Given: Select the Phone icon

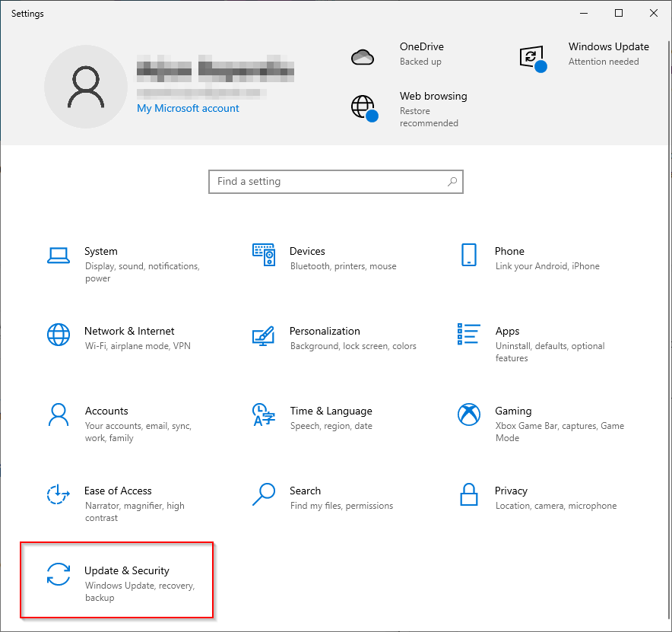Looking at the screenshot, I should [x=469, y=255].
